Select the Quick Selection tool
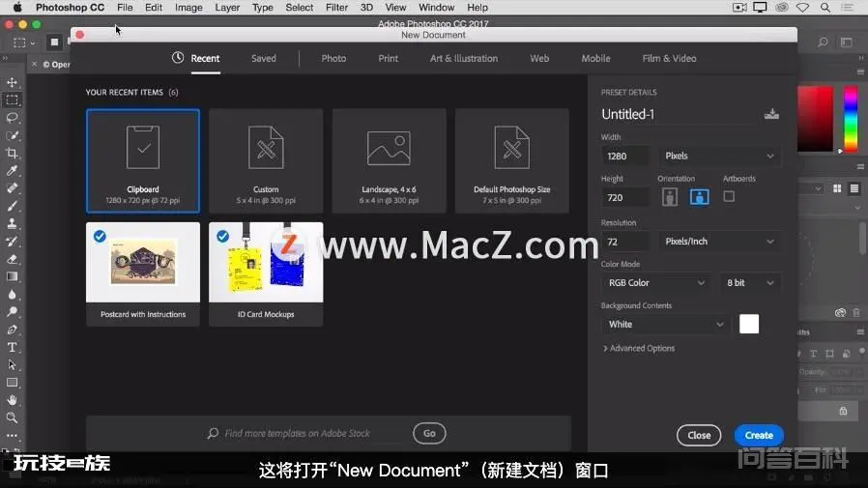Image resolution: width=868 pixels, height=488 pixels. (12, 135)
